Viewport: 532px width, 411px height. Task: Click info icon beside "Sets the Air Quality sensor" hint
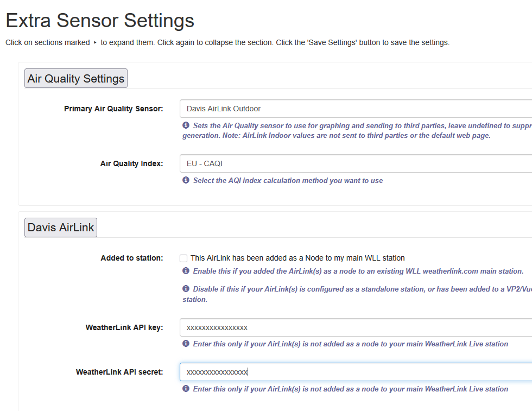pos(186,125)
